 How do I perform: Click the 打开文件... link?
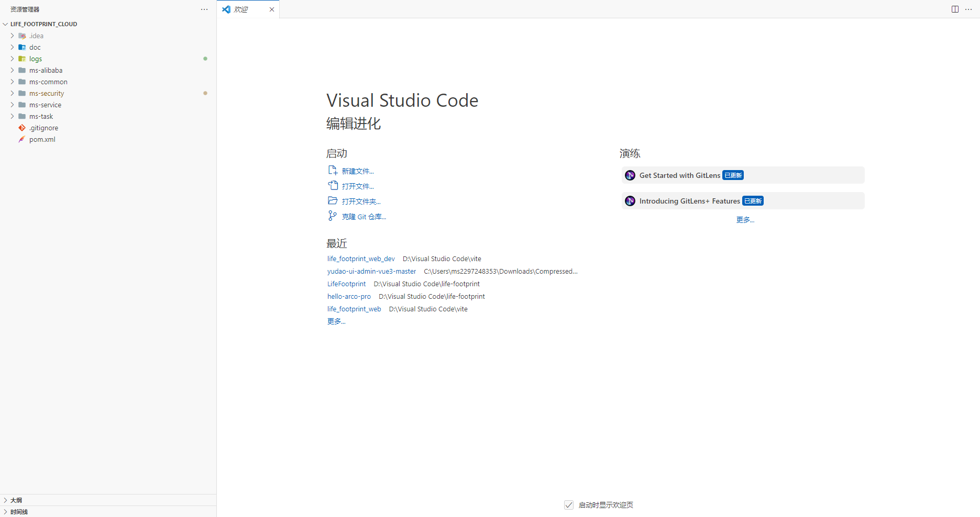[x=358, y=186]
